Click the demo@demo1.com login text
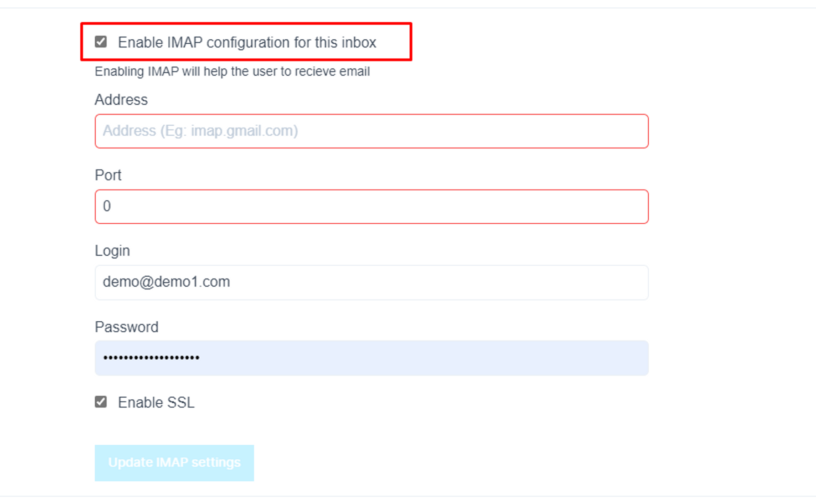Screen dimensions: 816x504 click(x=166, y=282)
